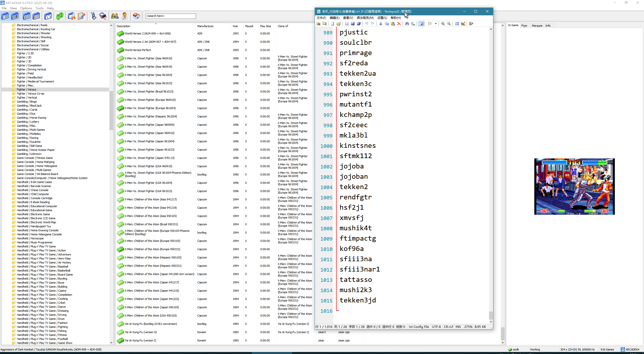
Task: Open the Options menu in ARCADE64
Action: (26, 8)
